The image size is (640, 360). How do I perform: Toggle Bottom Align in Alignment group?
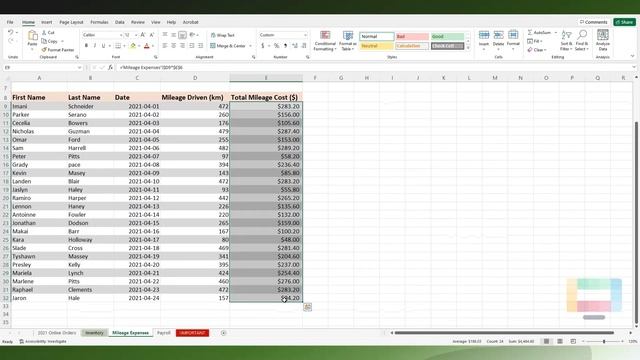point(182,35)
